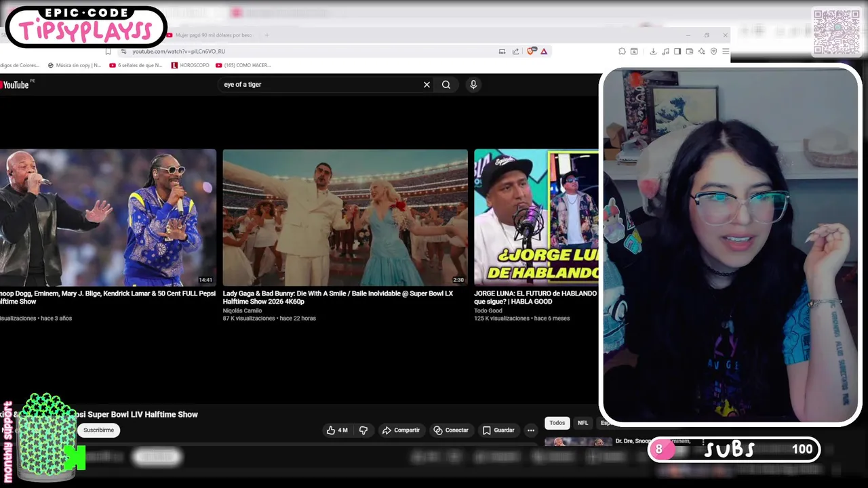Open the 'Todo Good' channel name

[488, 310]
